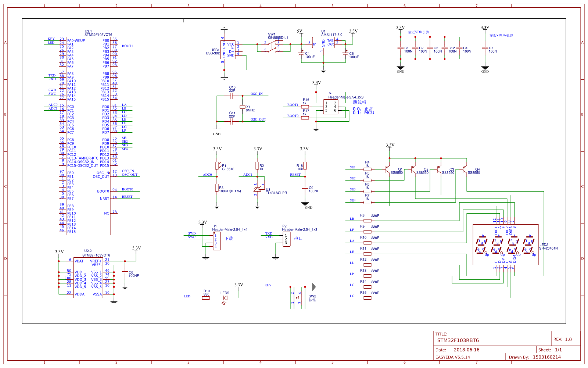Select capacitor C7 100N
This screenshot has height=368, width=588.
coord(485,48)
